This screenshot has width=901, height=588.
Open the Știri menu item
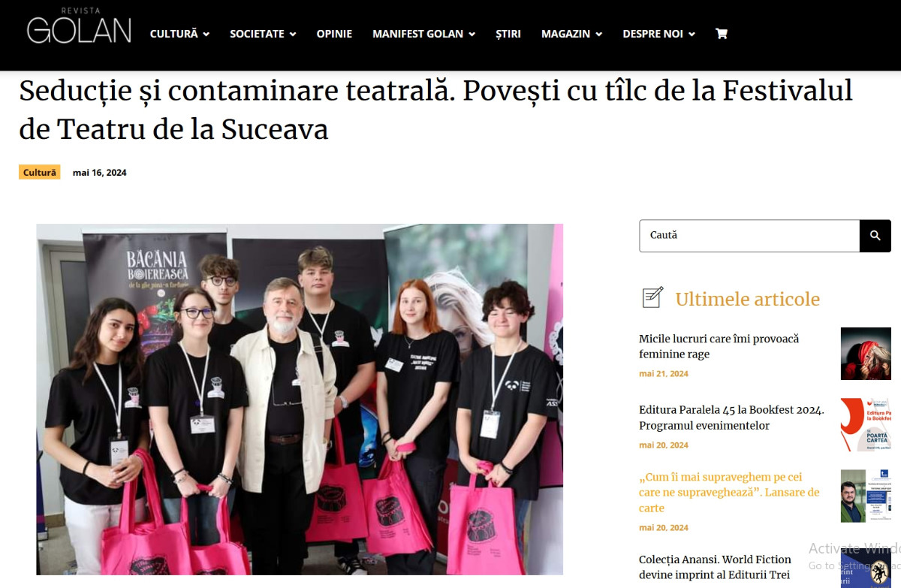(x=508, y=34)
